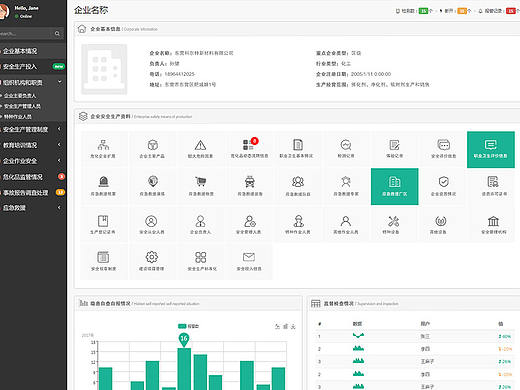Image resolution: width=520 pixels, height=390 pixels.
Task: Open the pencil-and-note records tile
Action: 394,149
